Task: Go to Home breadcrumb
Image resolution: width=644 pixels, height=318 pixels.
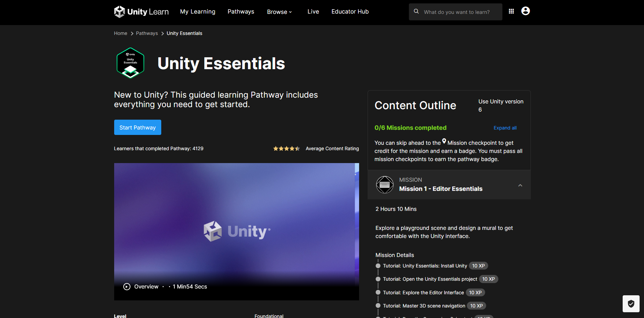Action: [x=121, y=33]
